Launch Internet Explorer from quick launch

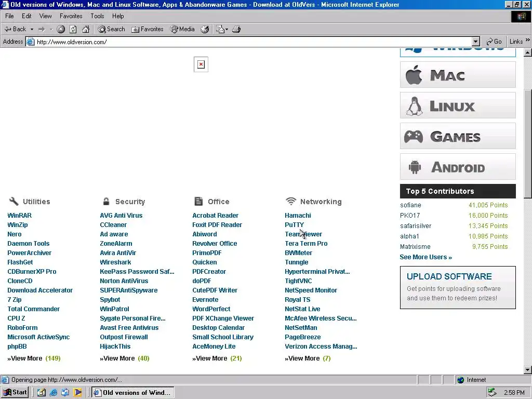click(x=54, y=393)
